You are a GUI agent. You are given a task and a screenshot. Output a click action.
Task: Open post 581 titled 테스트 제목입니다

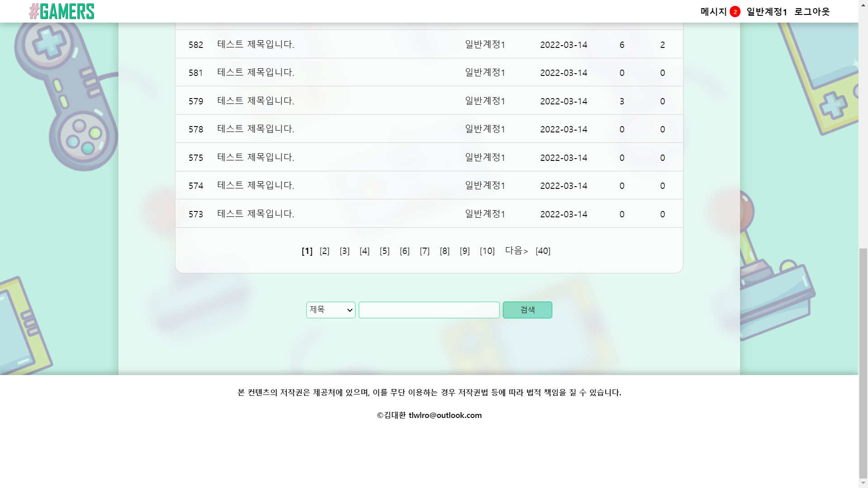tap(255, 72)
